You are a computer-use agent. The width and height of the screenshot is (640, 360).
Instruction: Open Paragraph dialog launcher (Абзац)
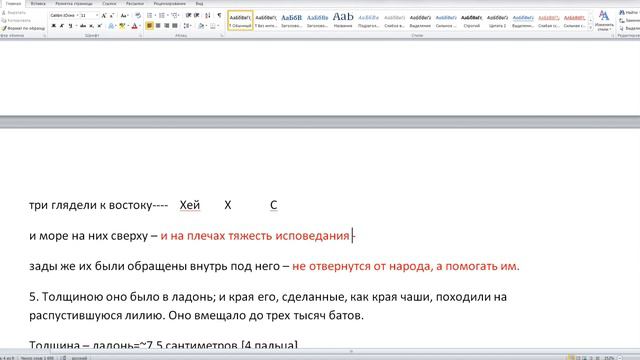pos(222,36)
